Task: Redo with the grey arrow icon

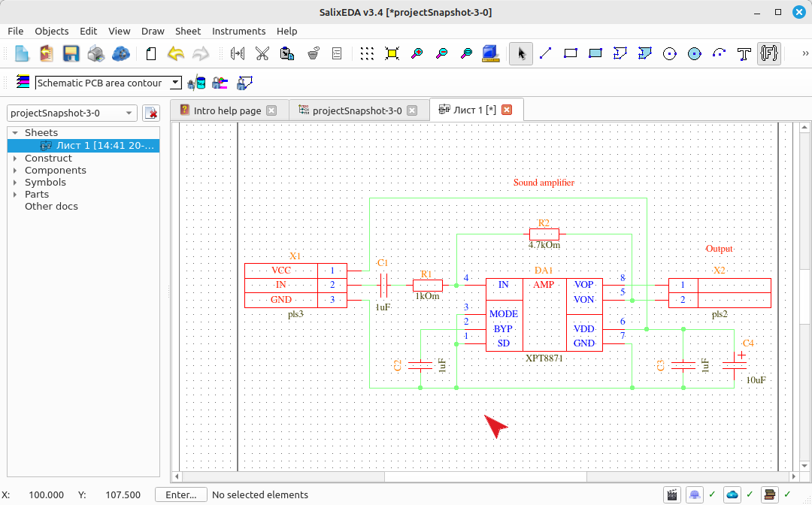Action: click(x=201, y=53)
